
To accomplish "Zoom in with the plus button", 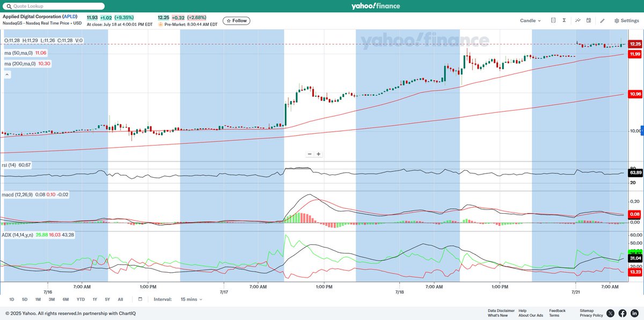I will 318,154.
